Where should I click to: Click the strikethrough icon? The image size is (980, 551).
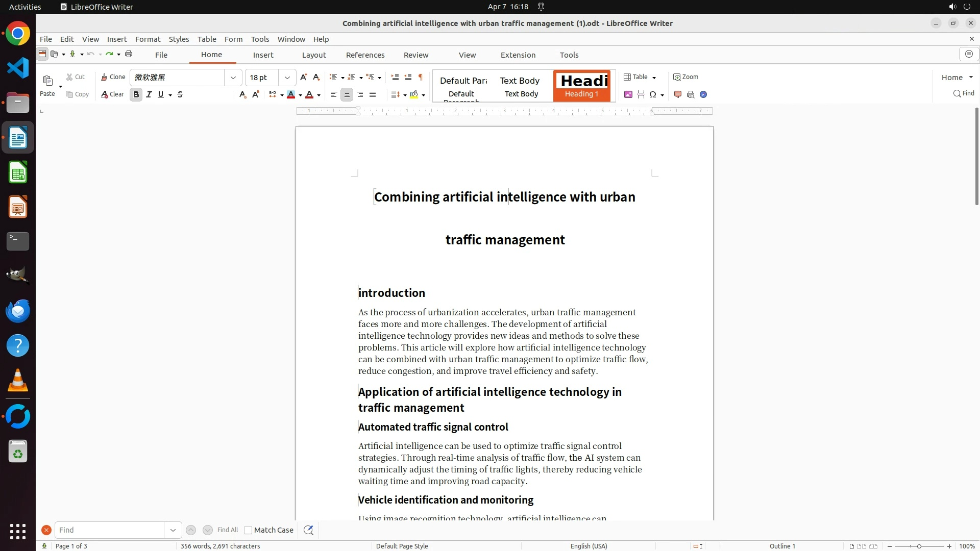pos(180,94)
